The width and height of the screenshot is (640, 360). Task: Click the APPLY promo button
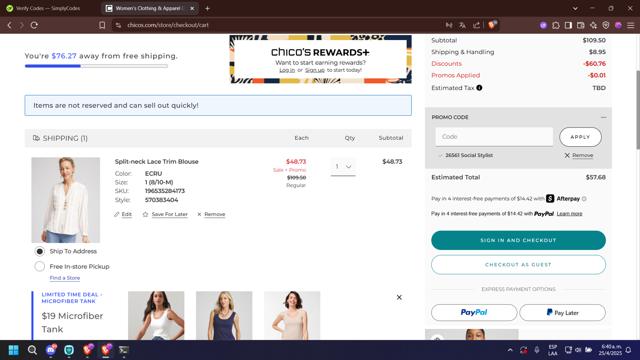coord(580,137)
